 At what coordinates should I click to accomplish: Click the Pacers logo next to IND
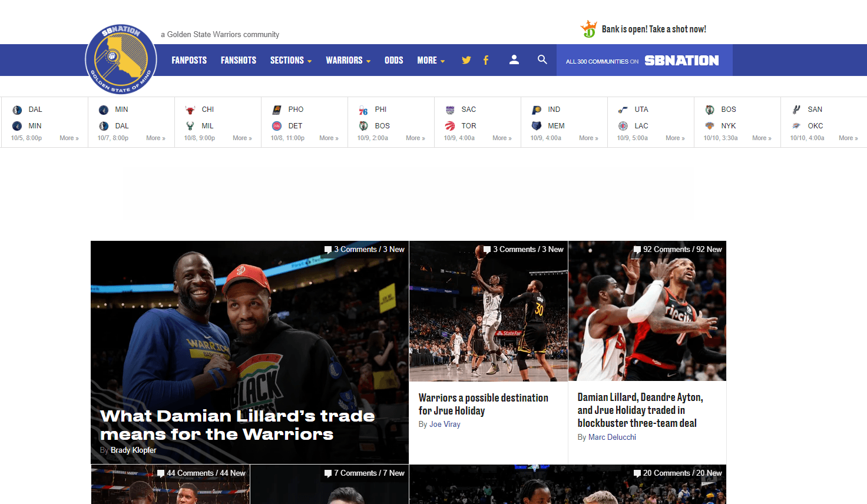536,110
